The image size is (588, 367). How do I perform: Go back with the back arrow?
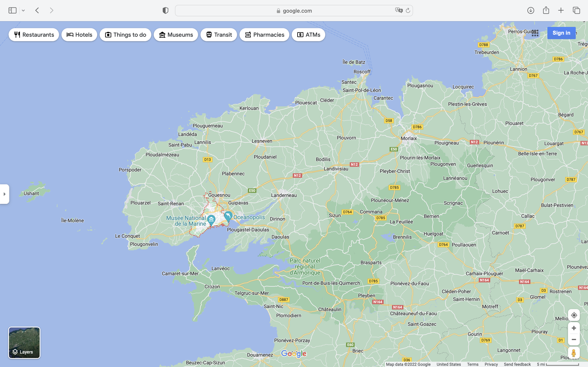(37, 10)
